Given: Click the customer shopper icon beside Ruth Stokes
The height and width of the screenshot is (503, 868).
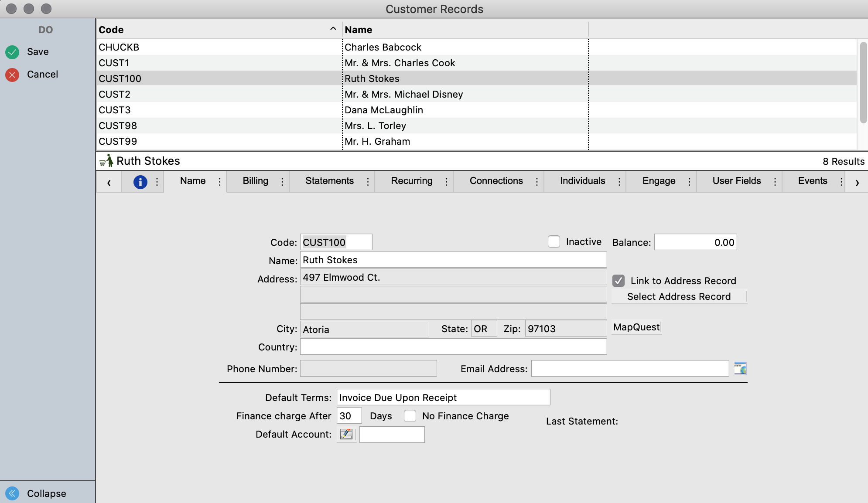Looking at the screenshot, I should click(106, 161).
